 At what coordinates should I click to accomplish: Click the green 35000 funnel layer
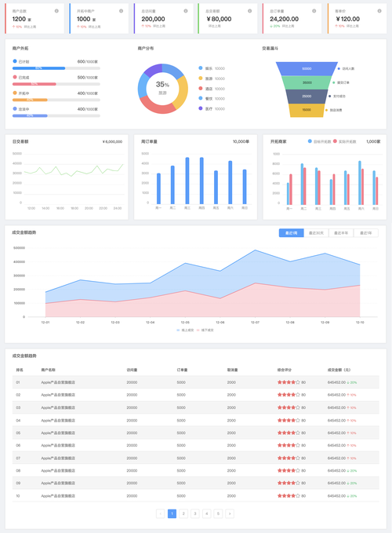point(307,82)
